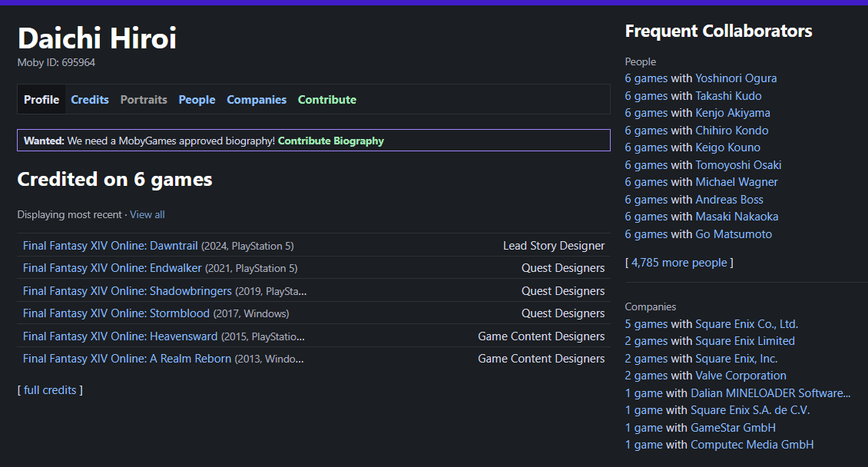Open the People tab
Image resolution: width=868 pixels, height=467 pixels.
tap(197, 100)
